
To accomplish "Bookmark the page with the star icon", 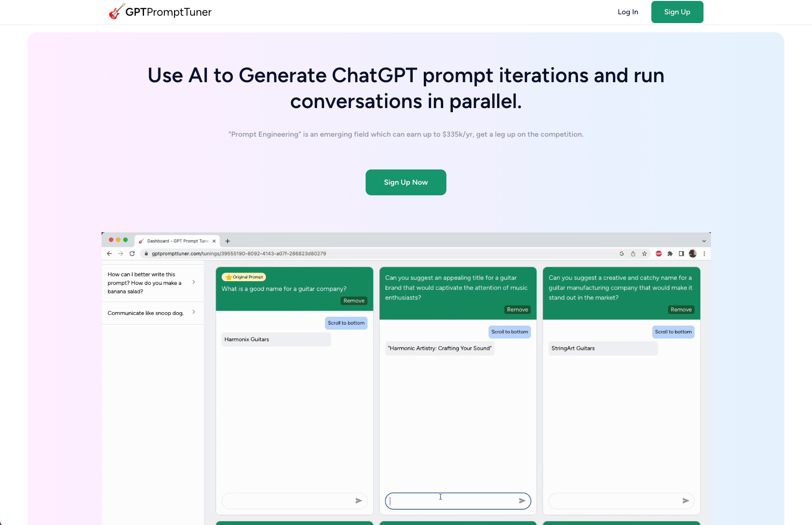I will coord(644,253).
